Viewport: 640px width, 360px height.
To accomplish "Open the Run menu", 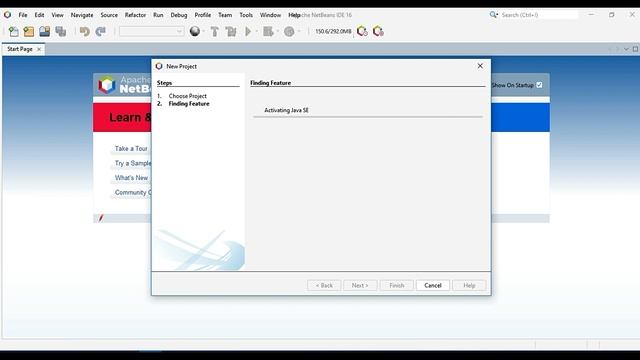I will click(x=158, y=15).
